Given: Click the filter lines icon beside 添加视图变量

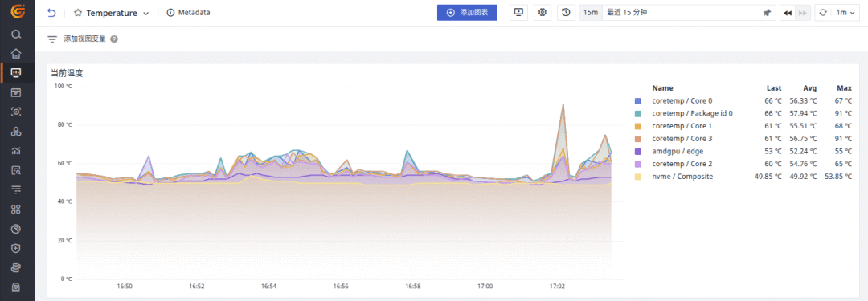Looking at the screenshot, I should pyautogui.click(x=52, y=39).
